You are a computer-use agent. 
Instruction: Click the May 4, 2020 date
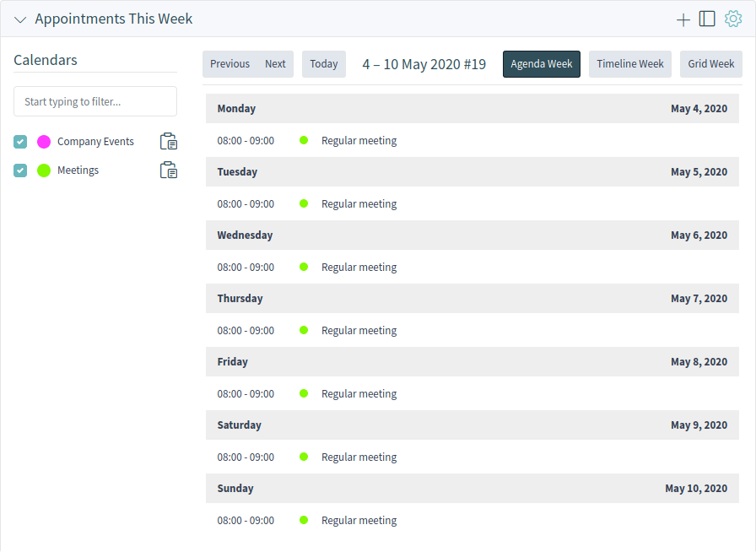(699, 109)
